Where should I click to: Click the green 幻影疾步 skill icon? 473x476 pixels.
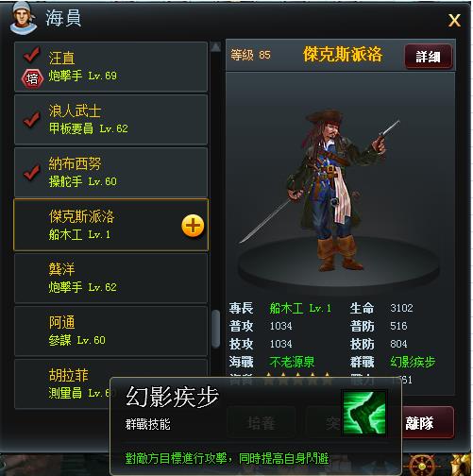tap(364, 413)
